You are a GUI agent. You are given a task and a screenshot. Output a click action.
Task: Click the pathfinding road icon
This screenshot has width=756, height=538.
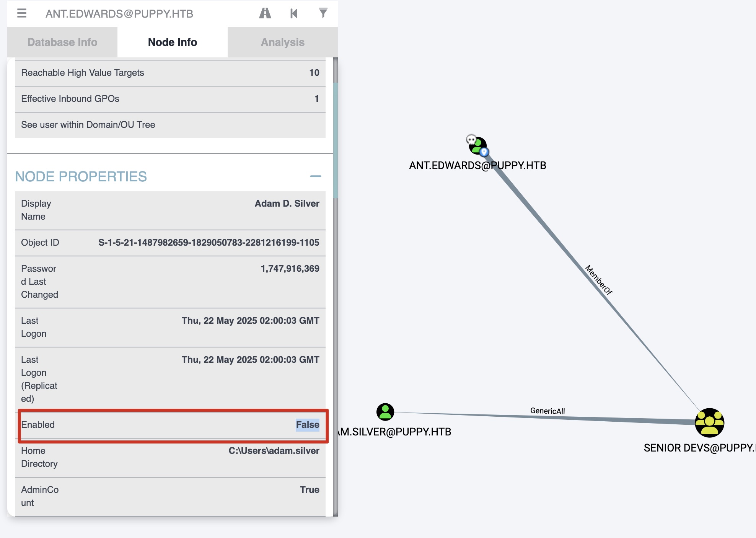(x=265, y=13)
